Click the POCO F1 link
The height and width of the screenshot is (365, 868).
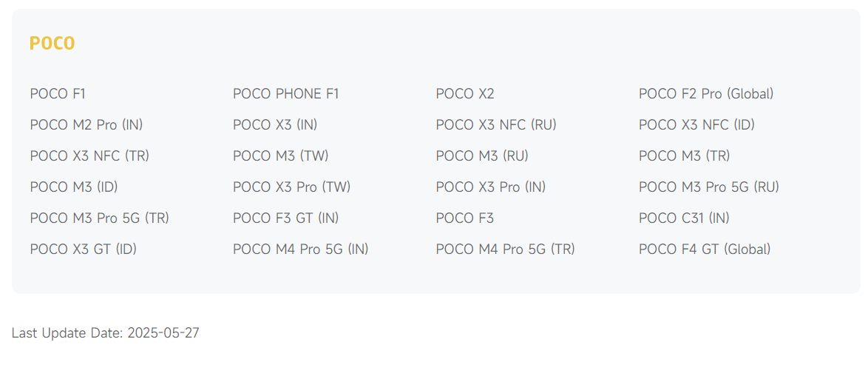pos(58,94)
